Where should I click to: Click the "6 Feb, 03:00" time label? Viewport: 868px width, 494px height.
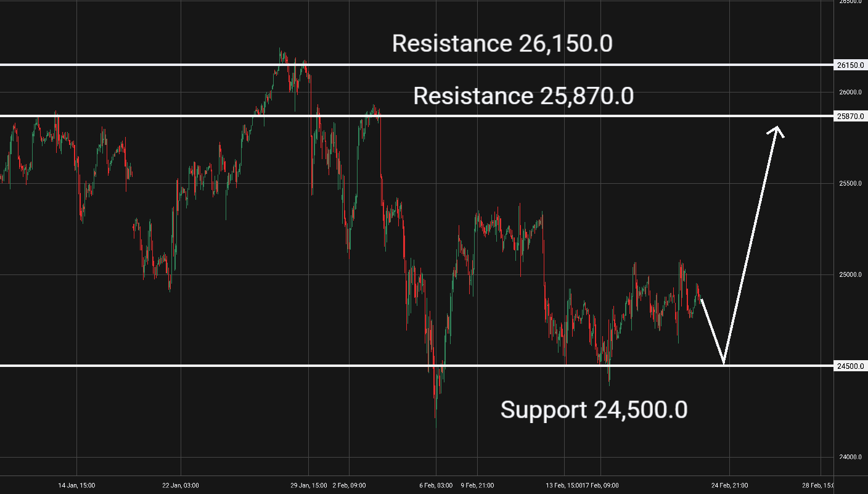tap(436, 485)
